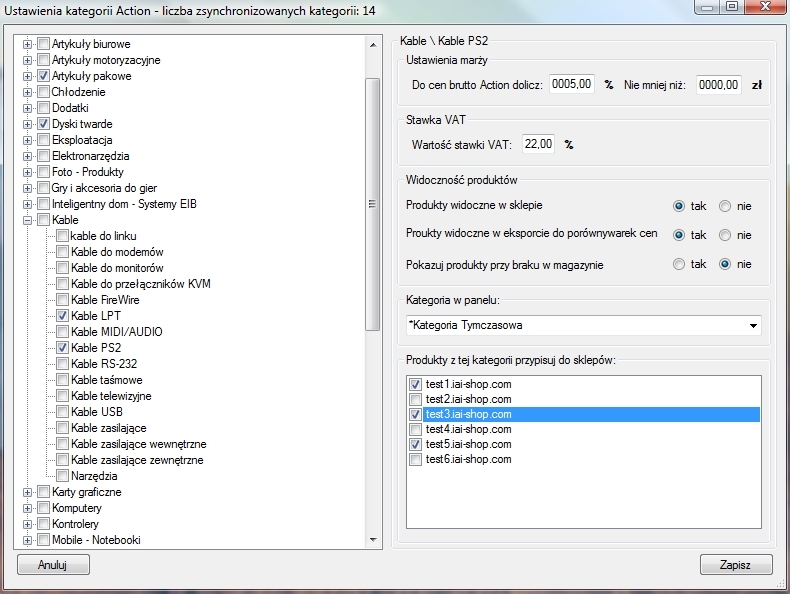Focus the Do cen brutto Action dolicz field
790x594 pixels.
571,84
